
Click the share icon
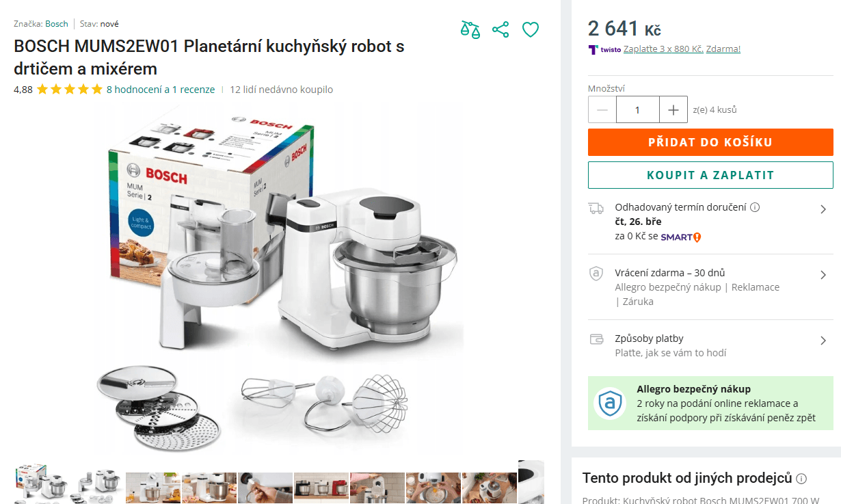500,29
